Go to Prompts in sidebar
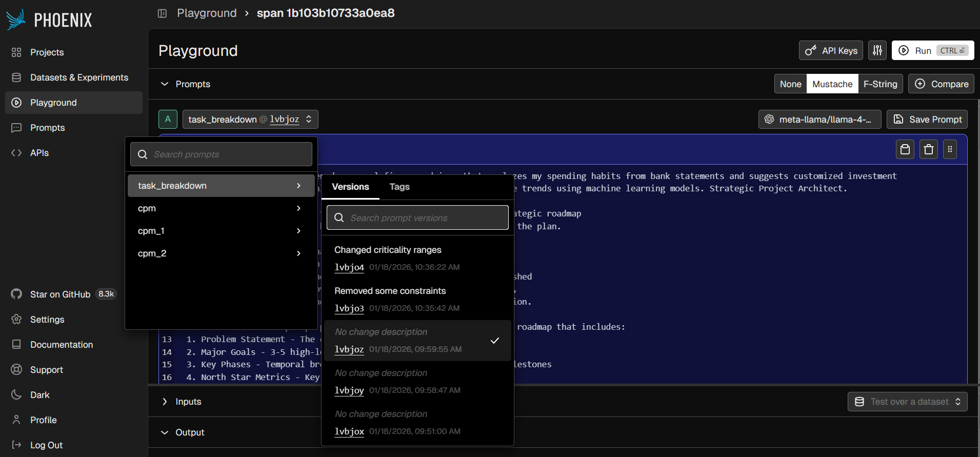The height and width of the screenshot is (457, 980). 74,128
